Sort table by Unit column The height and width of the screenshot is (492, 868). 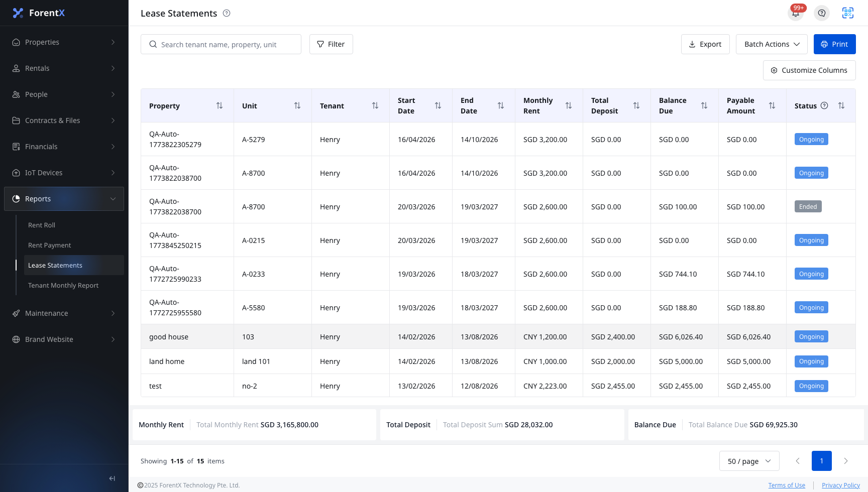pos(297,105)
